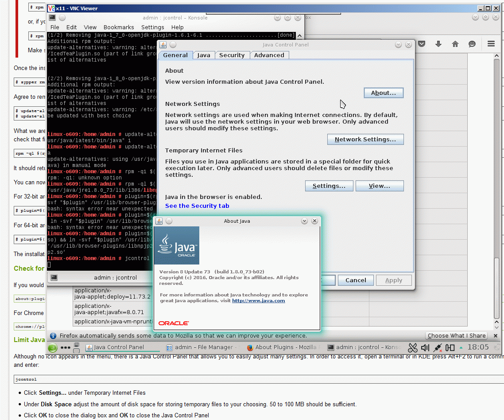Open the Konsole Edit menu
Image resolution: width=504 pixels, height=420 pixels.
pyautogui.click(x=71, y=27)
